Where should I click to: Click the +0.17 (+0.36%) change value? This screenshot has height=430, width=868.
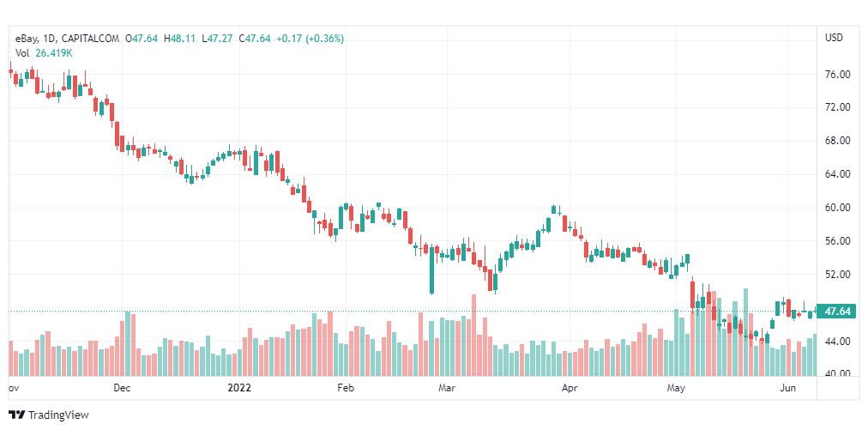click(x=310, y=39)
